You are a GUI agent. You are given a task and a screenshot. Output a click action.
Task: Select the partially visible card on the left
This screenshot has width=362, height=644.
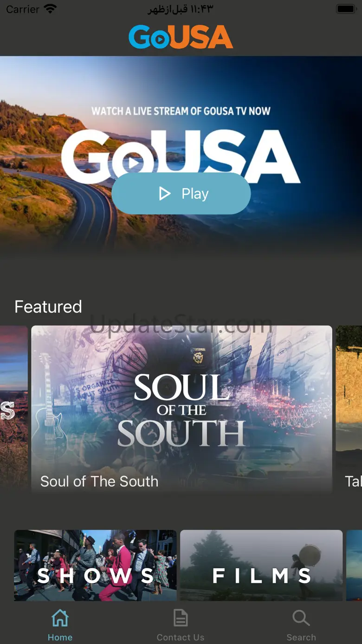14,409
